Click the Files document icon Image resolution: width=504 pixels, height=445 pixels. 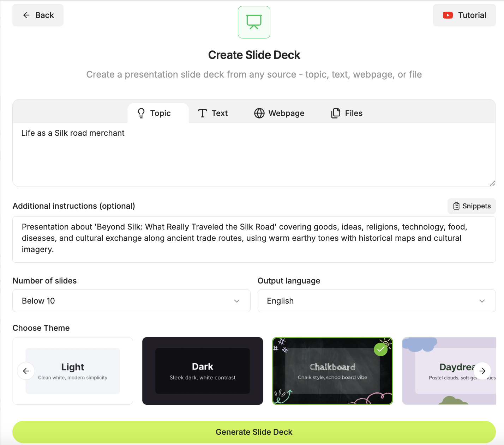coord(336,113)
